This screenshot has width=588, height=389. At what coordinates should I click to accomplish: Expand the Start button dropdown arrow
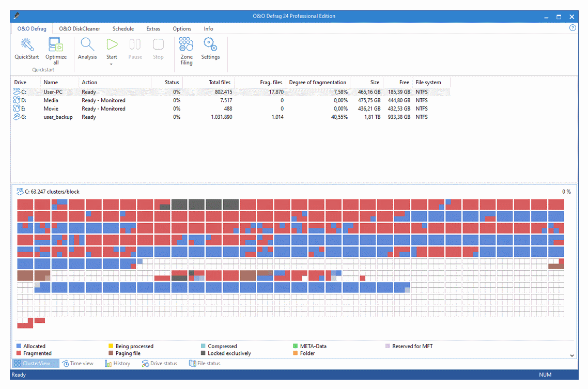tap(112, 65)
